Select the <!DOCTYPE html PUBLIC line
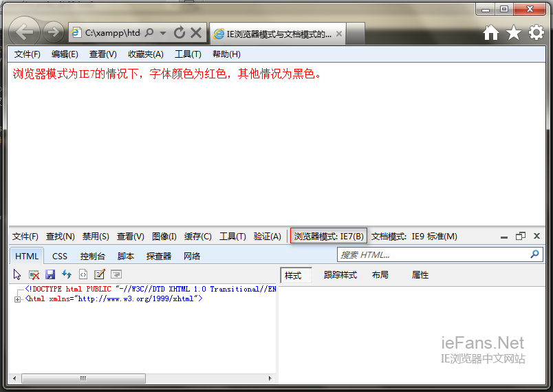The height and width of the screenshot is (392, 553). pos(151,289)
